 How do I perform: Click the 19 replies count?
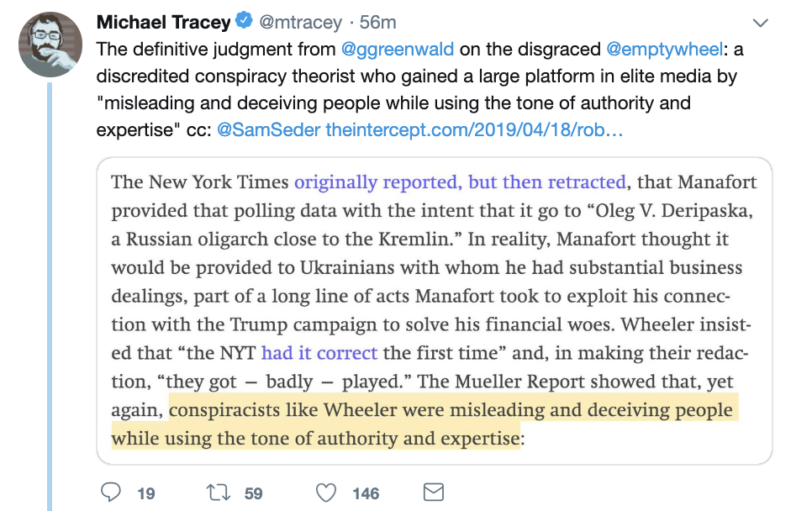(x=146, y=493)
